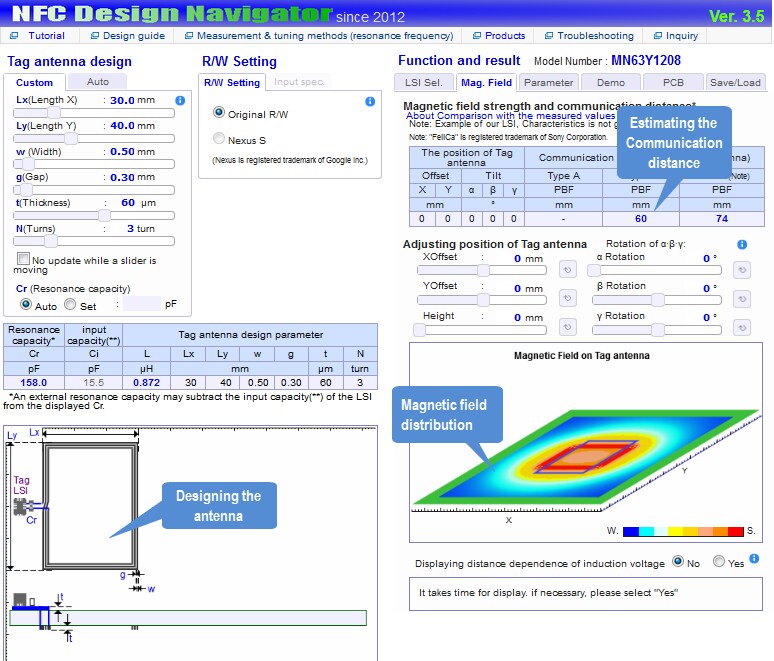Select Yes for distance dependence display
774x661 pixels.
[x=719, y=562]
